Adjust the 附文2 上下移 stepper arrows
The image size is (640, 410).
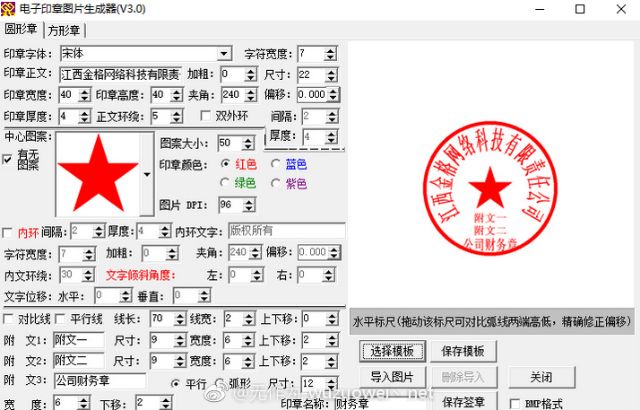pyautogui.click(x=332, y=361)
